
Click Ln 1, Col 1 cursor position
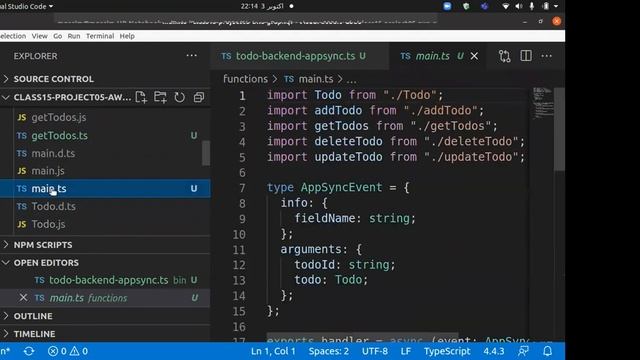(273, 351)
